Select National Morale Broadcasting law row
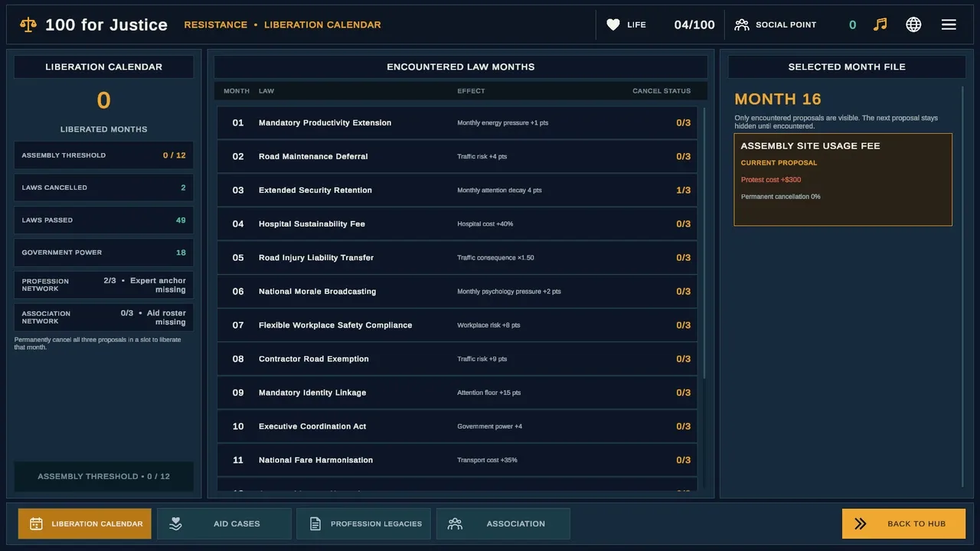Viewport: 980px width, 551px height. click(x=457, y=291)
